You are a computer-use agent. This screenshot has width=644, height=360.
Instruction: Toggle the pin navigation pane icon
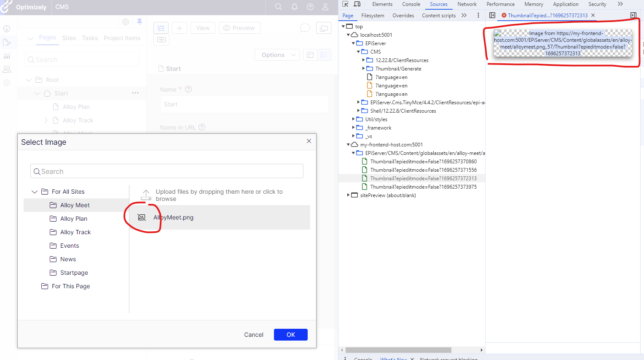coord(140,22)
